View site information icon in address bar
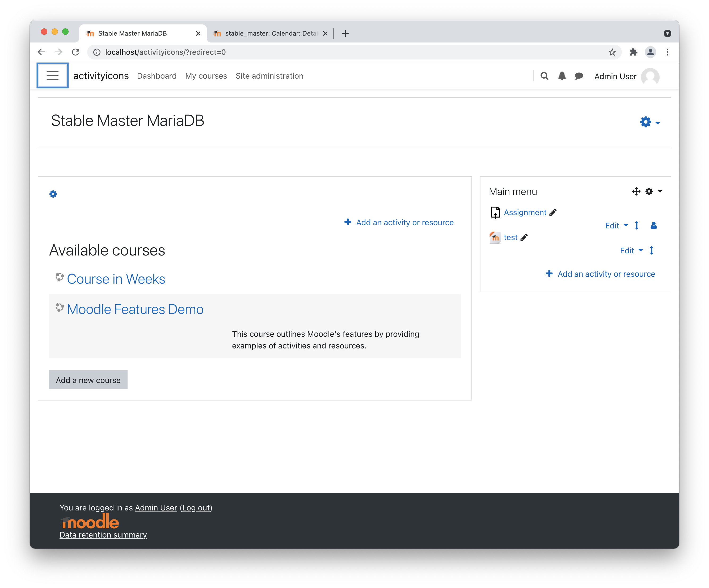 97,52
